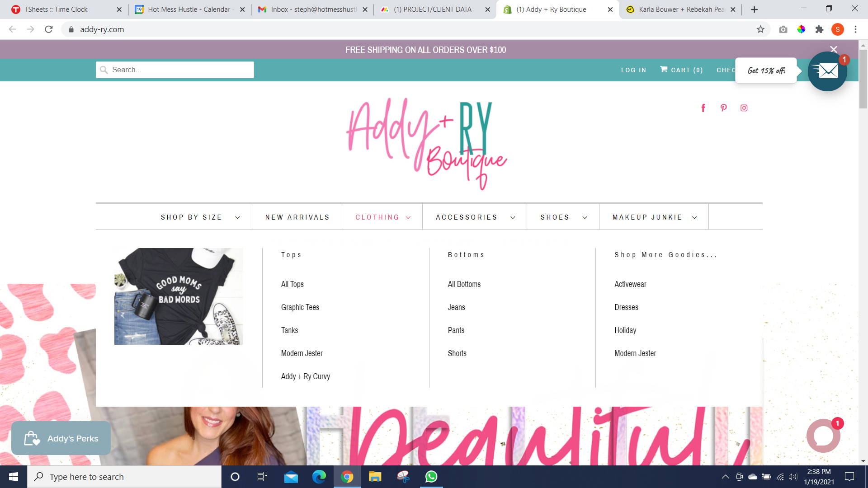This screenshot has height=488, width=868.
Task: Open Pants category link
Action: pyautogui.click(x=456, y=330)
